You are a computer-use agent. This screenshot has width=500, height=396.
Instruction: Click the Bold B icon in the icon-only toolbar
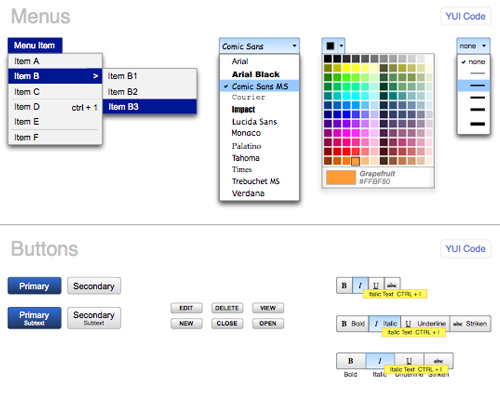pos(344,285)
